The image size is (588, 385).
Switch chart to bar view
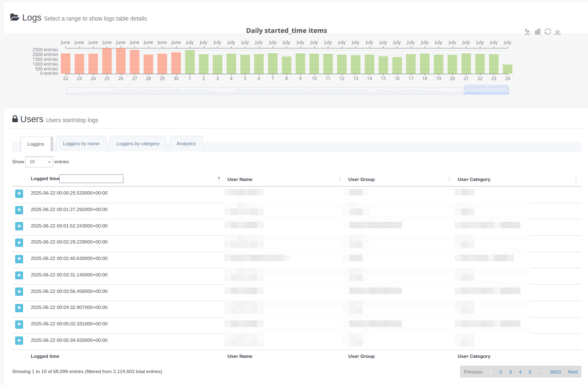point(537,32)
